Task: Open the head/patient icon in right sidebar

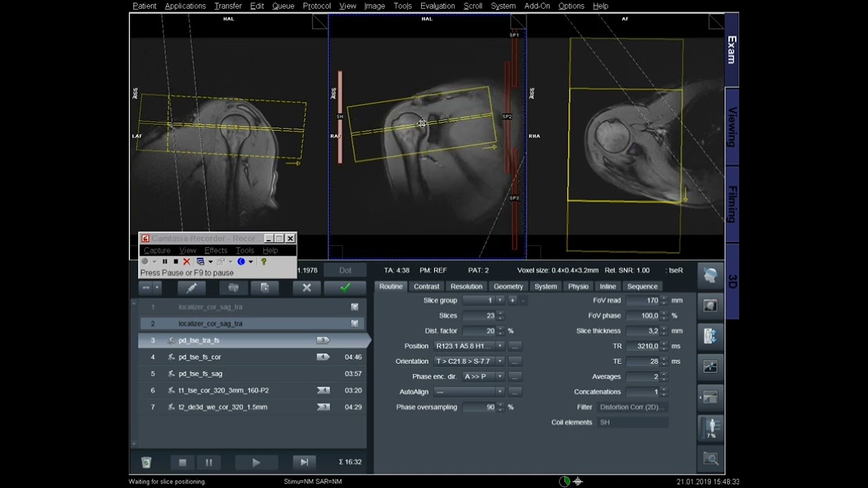Action: [x=710, y=275]
